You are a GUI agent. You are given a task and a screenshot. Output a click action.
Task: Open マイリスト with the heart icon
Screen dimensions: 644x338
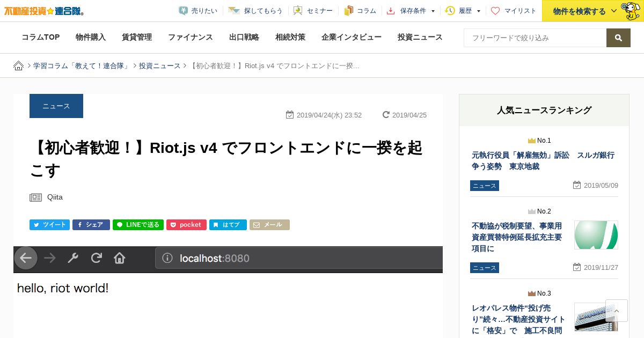(x=514, y=11)
